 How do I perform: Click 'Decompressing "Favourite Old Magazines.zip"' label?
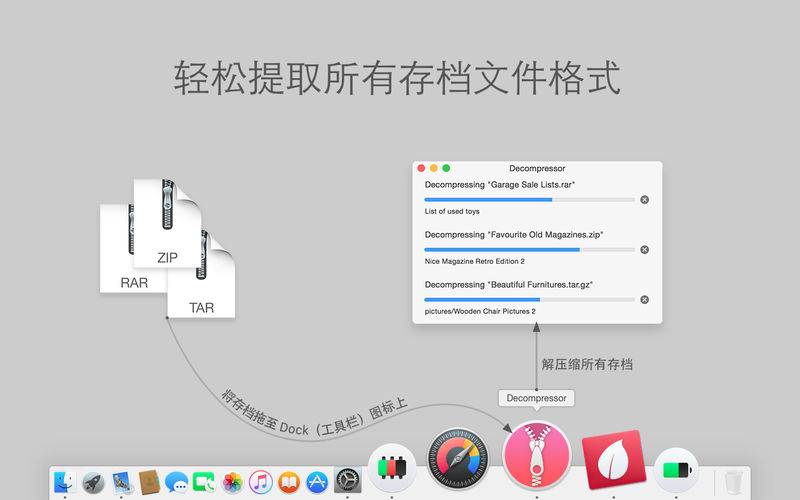tap(514, 235)
